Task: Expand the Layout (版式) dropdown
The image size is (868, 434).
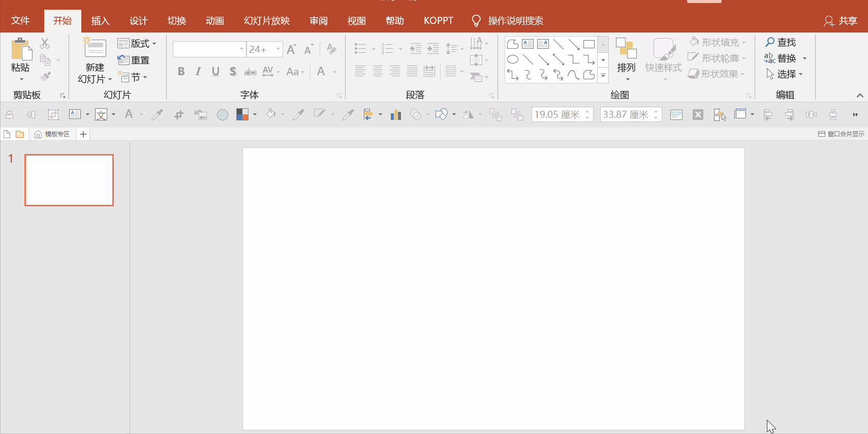Action: click(137, 44)
